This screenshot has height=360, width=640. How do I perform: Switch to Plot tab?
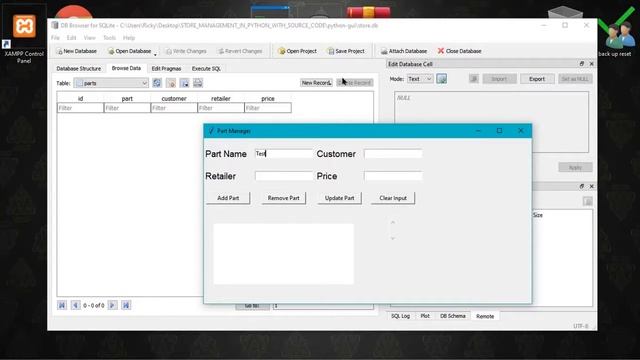425,316
